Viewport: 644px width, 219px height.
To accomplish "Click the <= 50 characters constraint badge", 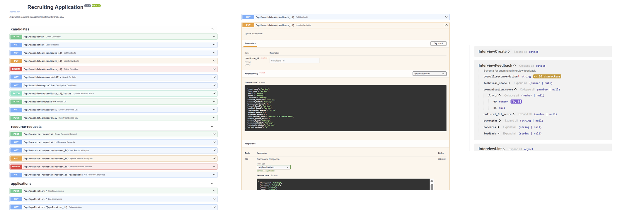I will point(547,76).
